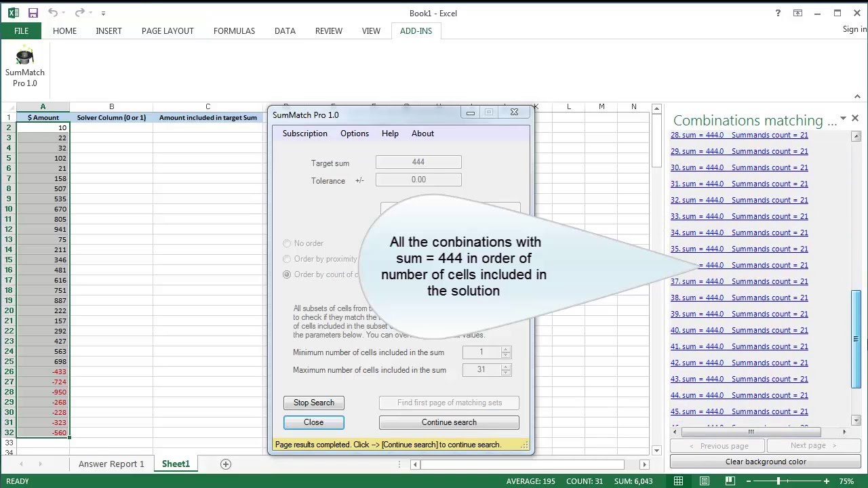Select cell containing -433

tap(43, 371)
